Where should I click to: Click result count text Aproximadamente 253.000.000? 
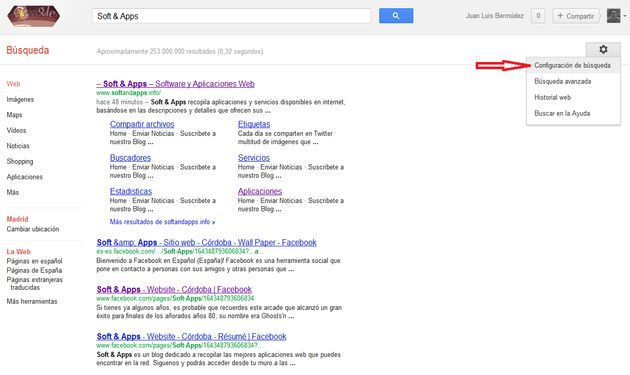180,51
